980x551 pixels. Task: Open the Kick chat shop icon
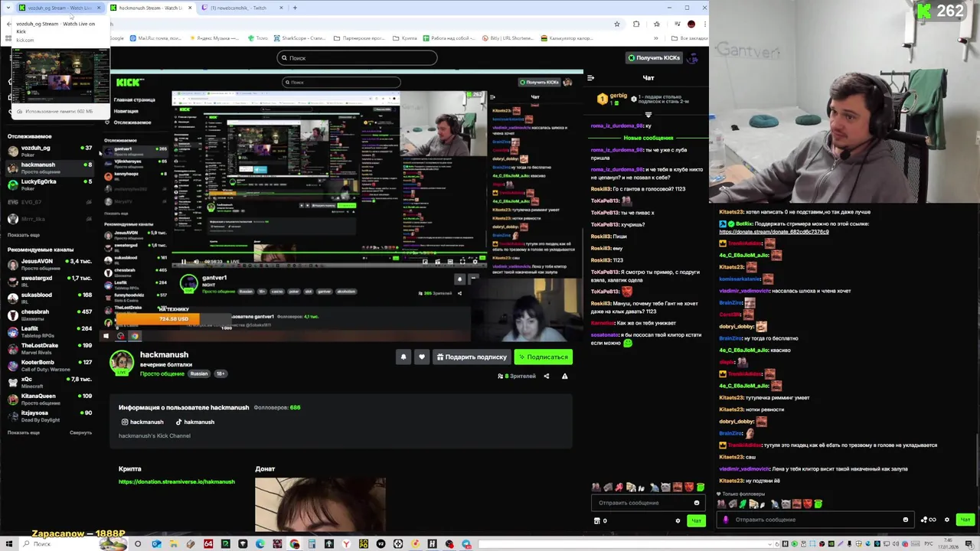597,520
